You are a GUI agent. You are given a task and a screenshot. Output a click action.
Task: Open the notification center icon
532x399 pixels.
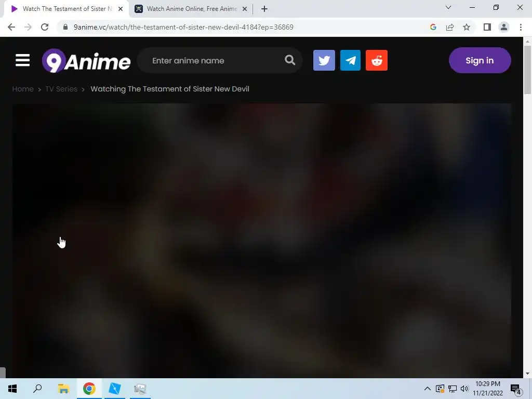(516, 389)
